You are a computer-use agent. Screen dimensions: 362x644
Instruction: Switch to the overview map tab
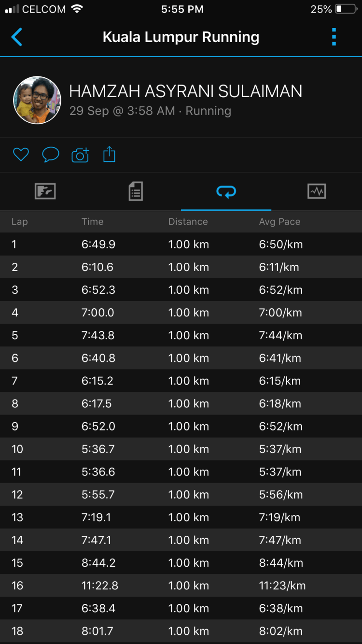(x=45, y=192)
